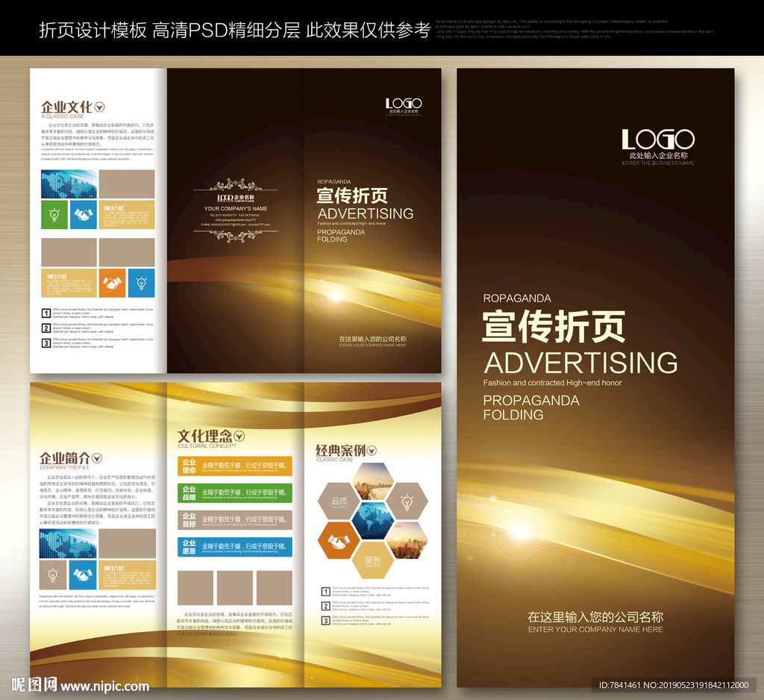Click the blue 企业愿景 bar
The width and height of the screenshot is (764, 700).
pos(235,547)
